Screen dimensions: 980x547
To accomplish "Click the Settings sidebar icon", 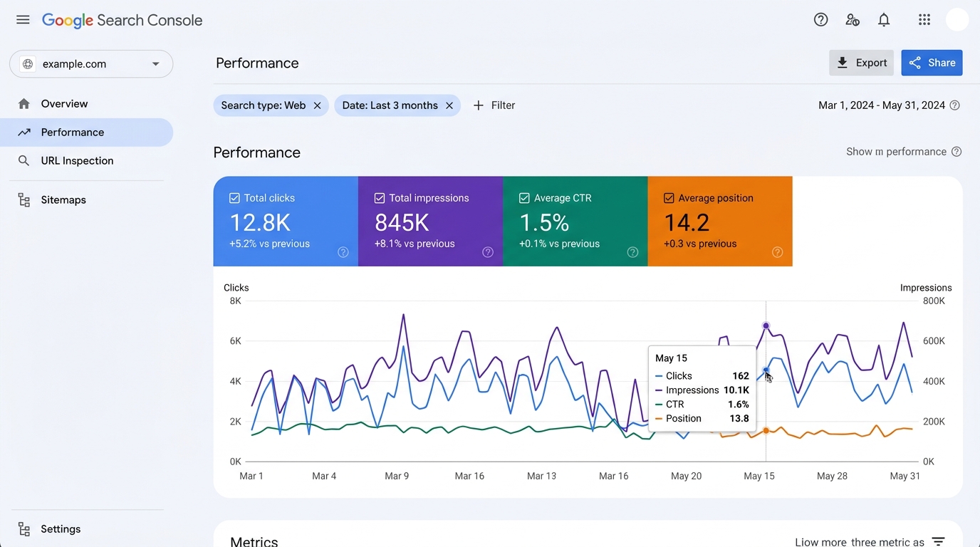I will 24,529.
